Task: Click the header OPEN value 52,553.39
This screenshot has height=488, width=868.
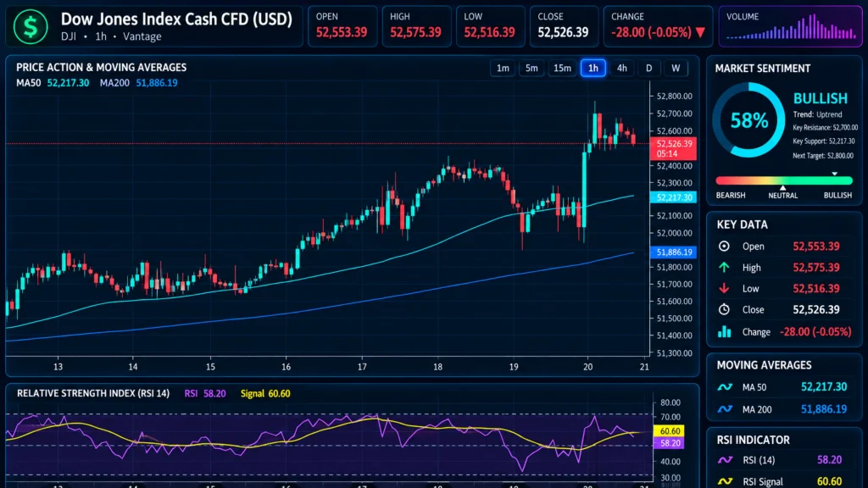Action: (342, 33)
